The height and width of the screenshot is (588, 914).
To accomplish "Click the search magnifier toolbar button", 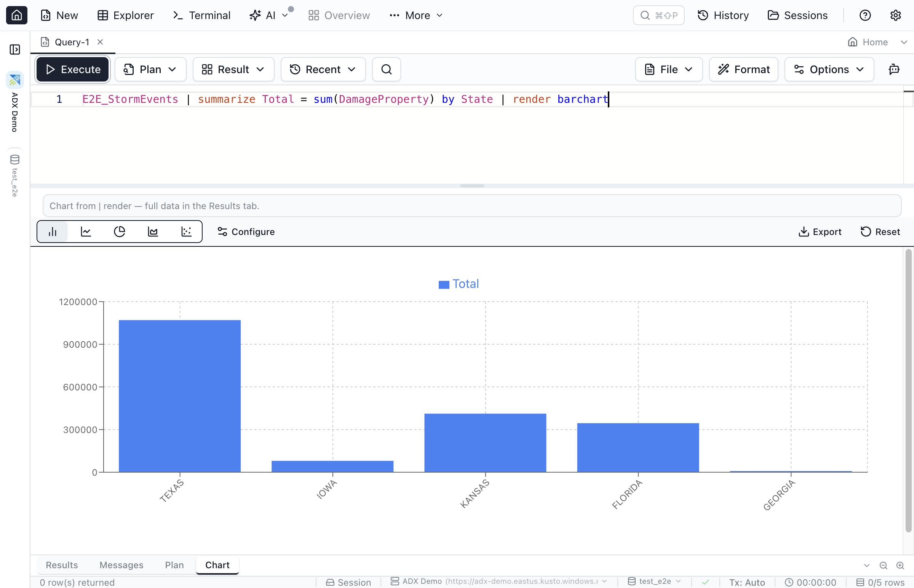I will pyautogui.click(x=387, y=69).
